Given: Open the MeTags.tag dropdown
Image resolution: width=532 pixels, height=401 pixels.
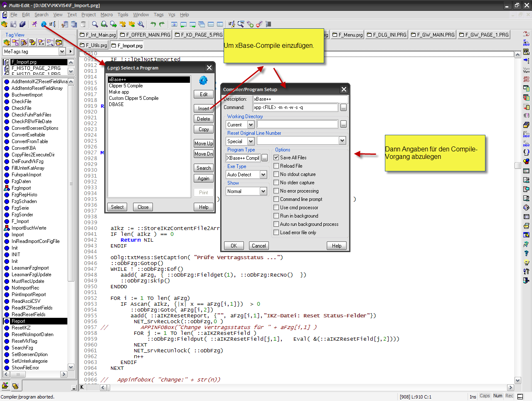Looking at the screenshot, I should point(62,52).
